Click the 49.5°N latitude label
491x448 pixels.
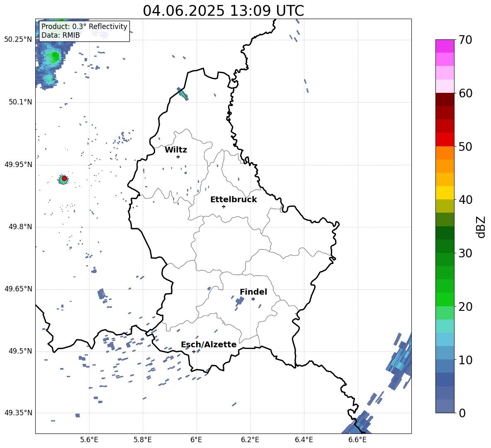pos(20,351)
